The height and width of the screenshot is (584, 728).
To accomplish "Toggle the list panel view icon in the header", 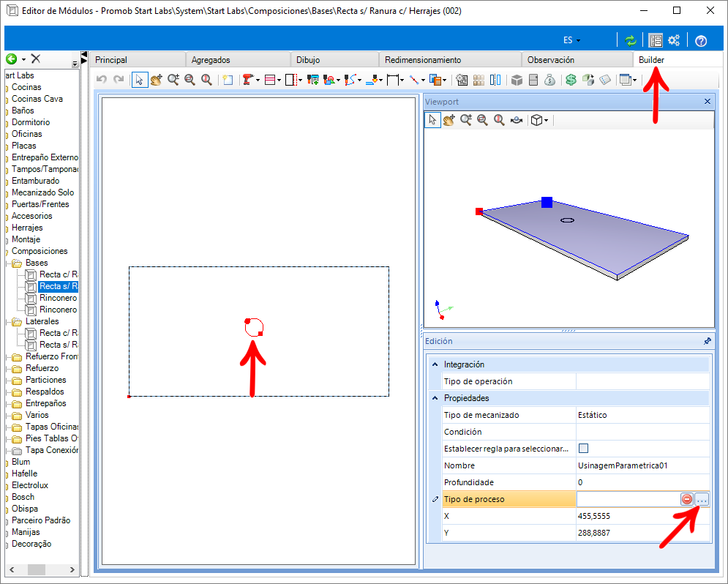I will click(656, 40).
